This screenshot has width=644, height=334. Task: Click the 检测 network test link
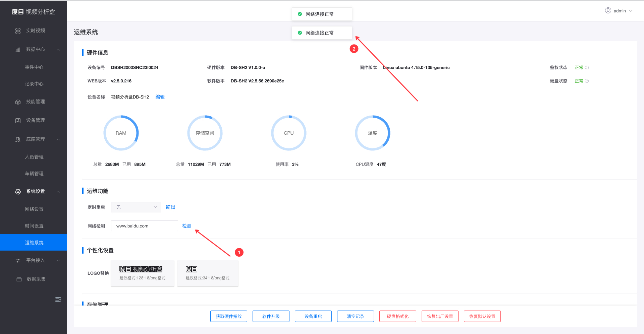click(x=187, y=226)
